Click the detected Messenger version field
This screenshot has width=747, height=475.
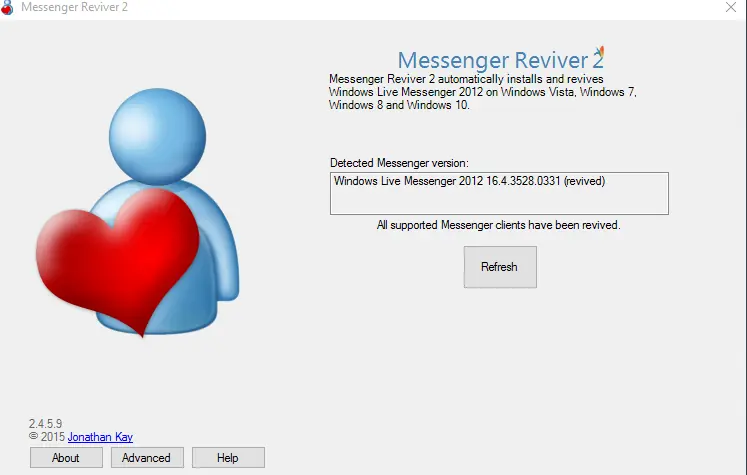tap(499, 193)
